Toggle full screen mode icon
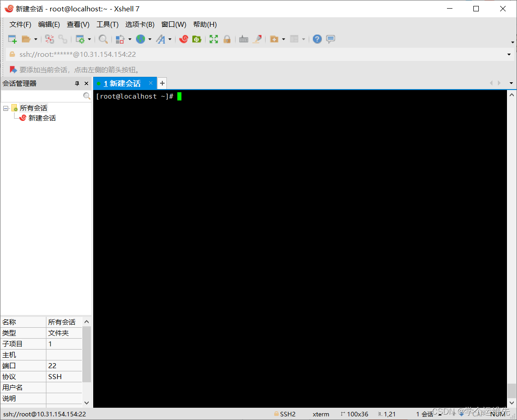Image resolution: width=517 pixels, height=420 pixels. [214, 39]
